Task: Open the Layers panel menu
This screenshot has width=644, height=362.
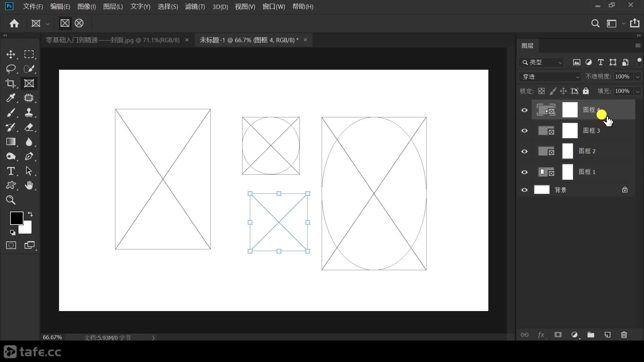Action: click(x=638, y=46)
